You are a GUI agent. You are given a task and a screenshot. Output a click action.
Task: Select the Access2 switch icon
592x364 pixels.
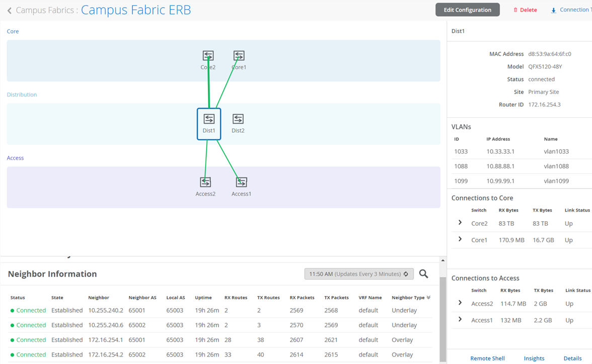click(205, 182)
